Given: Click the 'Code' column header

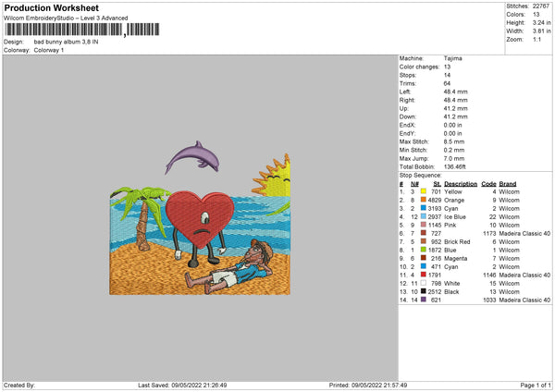Looking at the screenshot, I should [488, 184].
